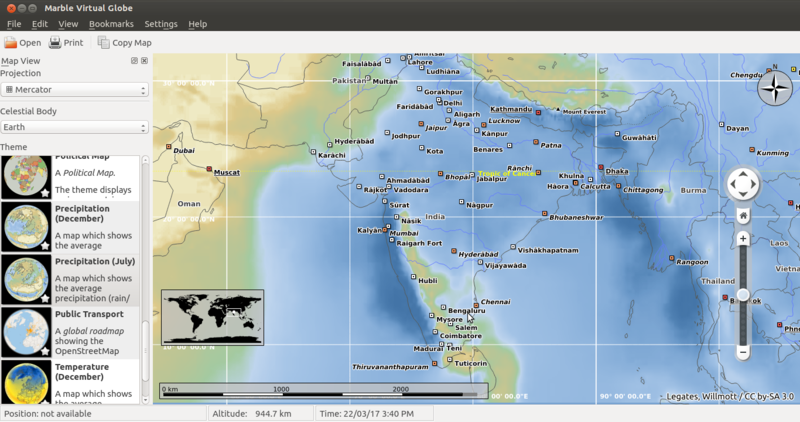Viewport: 800px width, 422px height.
Task: Click the Mount Everest marker
Action: (558, 109)
